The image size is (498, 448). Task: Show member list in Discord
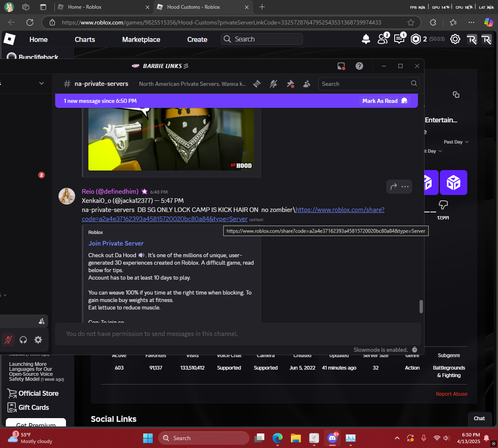pos(307,84)
